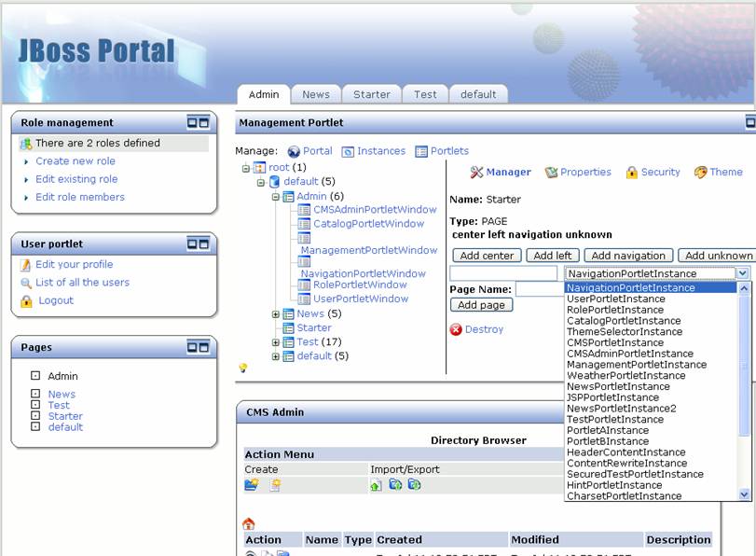Choose ThemeSelectorInstance from the list
Screen dimensions: 756x556
pos(650,331)
